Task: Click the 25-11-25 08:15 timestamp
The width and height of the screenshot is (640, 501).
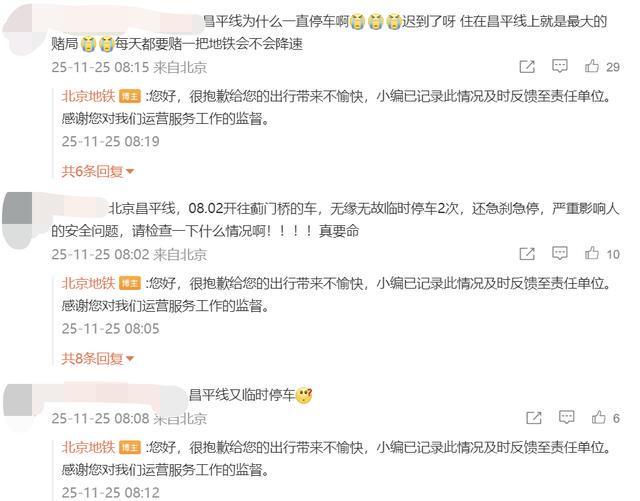Action: click(100, 67)
